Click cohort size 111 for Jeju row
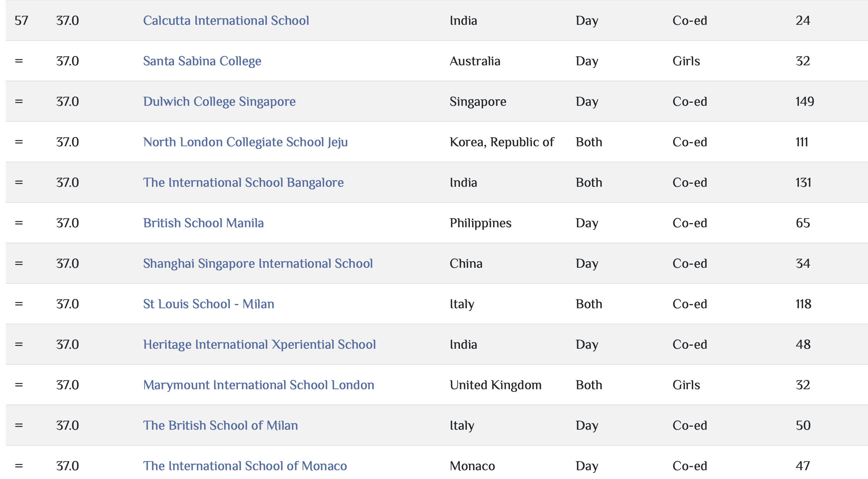This screenshot has height=479, width=868. [x=802, y=142]
